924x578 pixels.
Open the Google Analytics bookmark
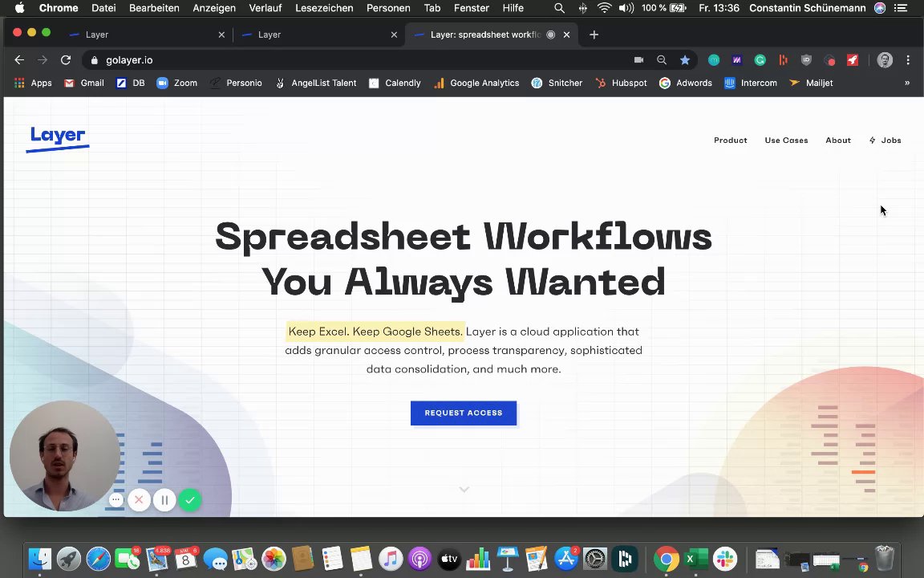[x=476, y=83]
